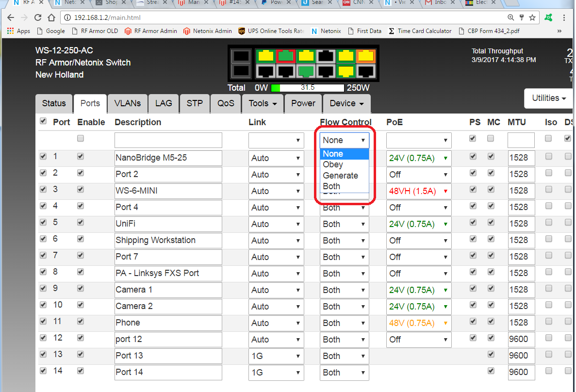The image size is (576, 392).
Task: Click the browser home icon
Action: point(51,18)
